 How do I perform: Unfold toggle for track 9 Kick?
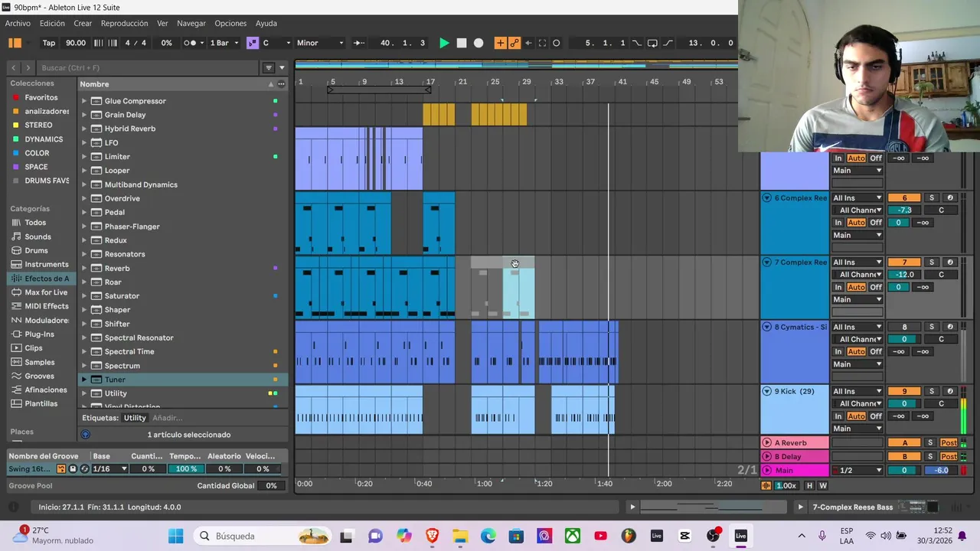pos(766,392)
